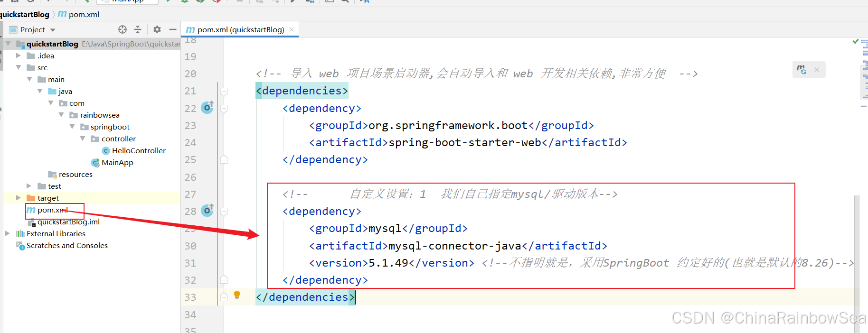Expand the target folder
Viewport: 868px width, 333px height.
click(19, 198)
